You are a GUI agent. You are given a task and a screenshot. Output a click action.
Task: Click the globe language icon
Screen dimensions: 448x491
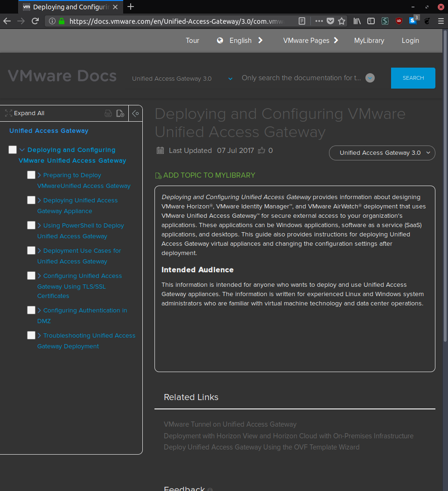coord(220,41)
